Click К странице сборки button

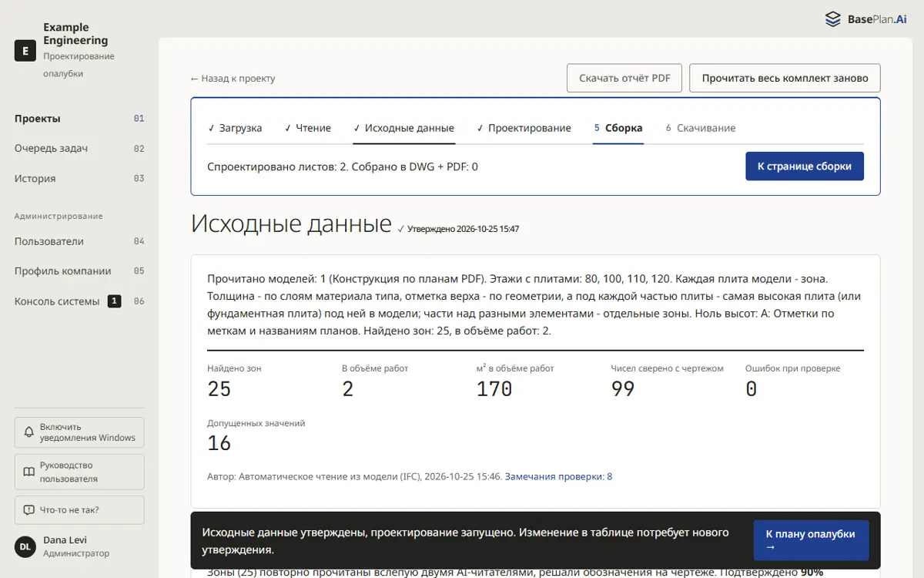click(805, 166)
